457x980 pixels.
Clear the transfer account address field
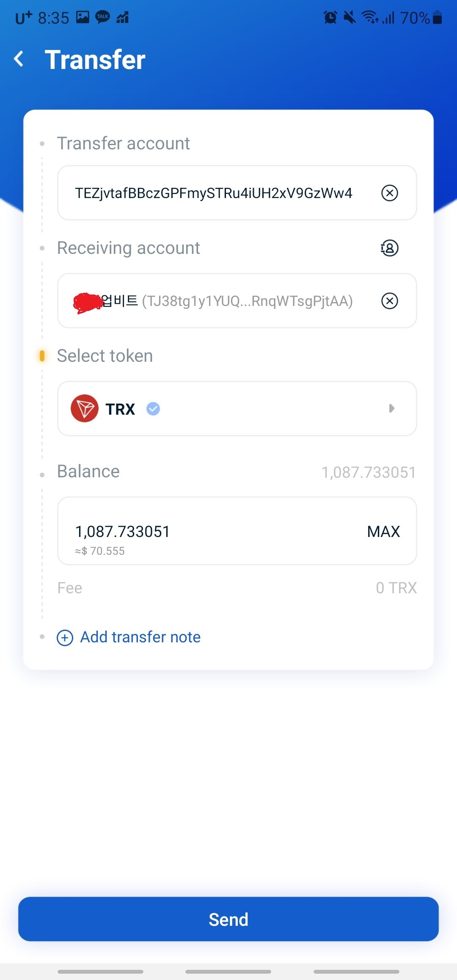389,193
